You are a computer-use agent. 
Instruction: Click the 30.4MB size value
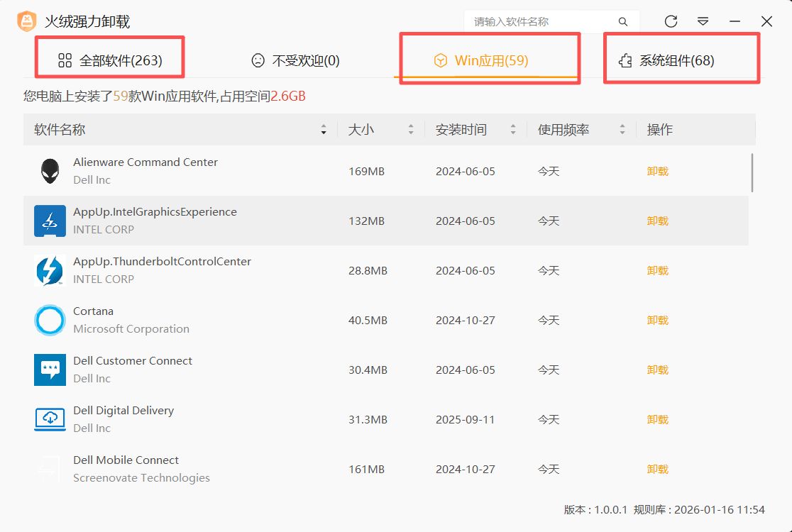[368, 370]
